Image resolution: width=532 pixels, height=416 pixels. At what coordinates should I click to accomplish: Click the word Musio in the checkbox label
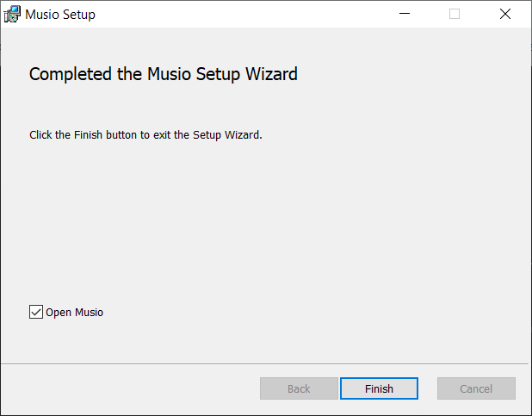click(x=89, y=313)
